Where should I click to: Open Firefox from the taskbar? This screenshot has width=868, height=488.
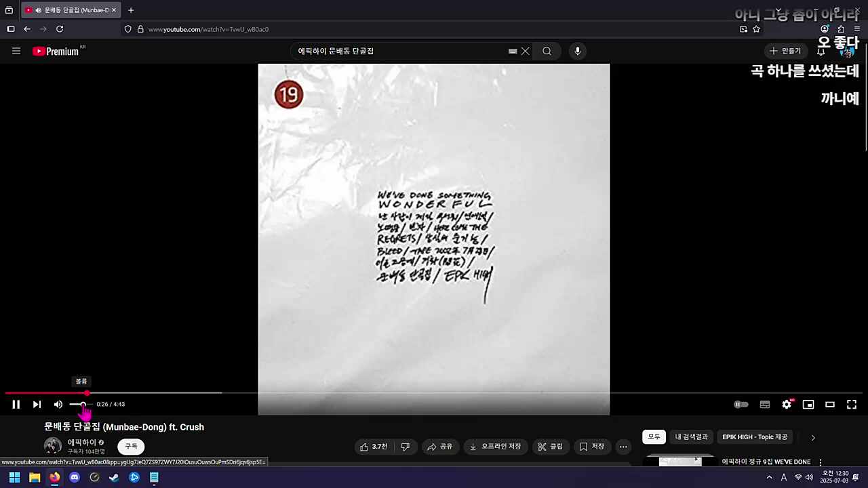(54, 477)
